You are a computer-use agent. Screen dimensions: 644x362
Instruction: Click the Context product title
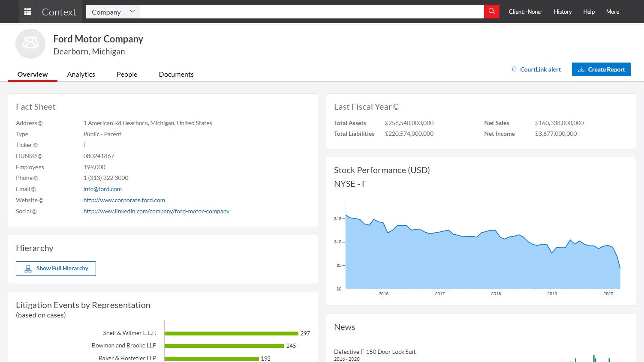59,12
